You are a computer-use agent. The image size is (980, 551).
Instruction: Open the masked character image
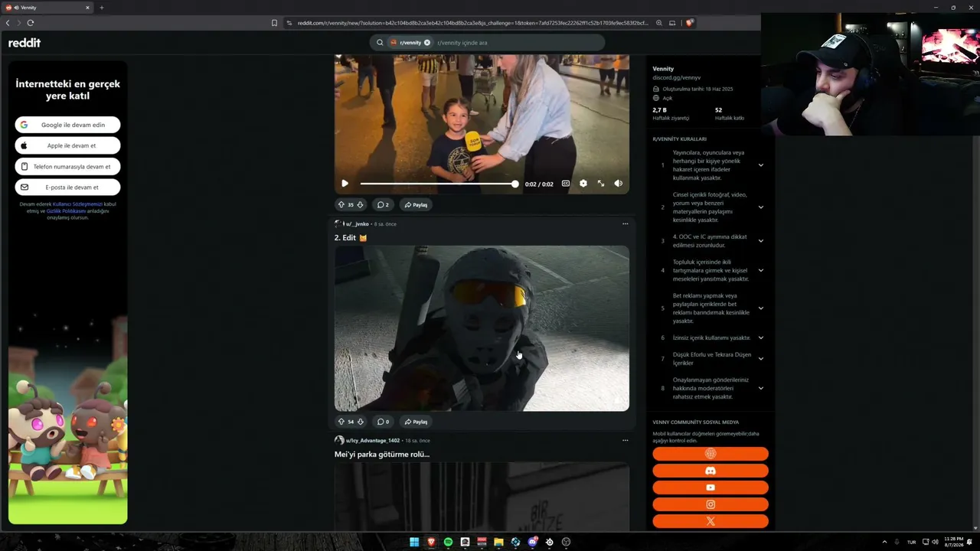pos(482,328)
